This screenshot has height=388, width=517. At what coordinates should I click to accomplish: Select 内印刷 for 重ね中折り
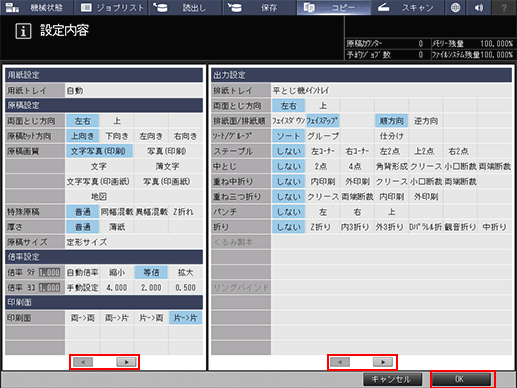click(323, 181)
